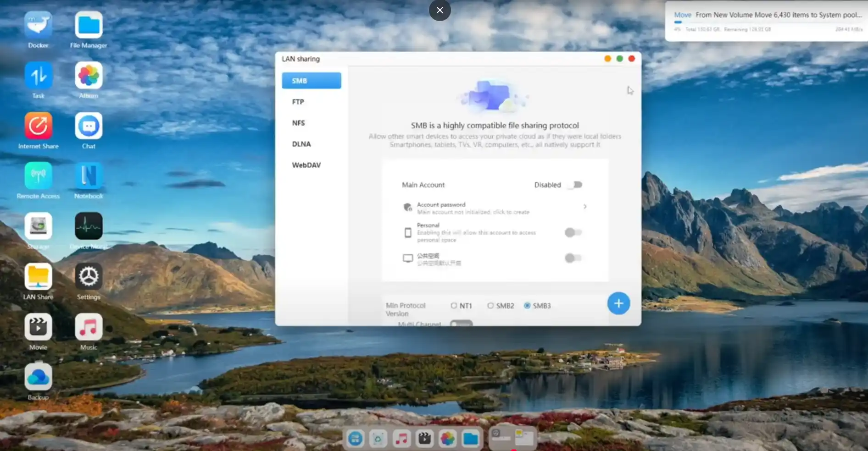
Task: Launch Movie clapperboard from the dock
Action: 424,439
